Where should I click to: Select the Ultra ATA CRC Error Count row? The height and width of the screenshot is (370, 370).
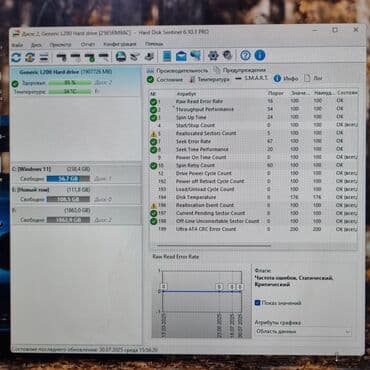pyautogui.click(x=253, y=229)
